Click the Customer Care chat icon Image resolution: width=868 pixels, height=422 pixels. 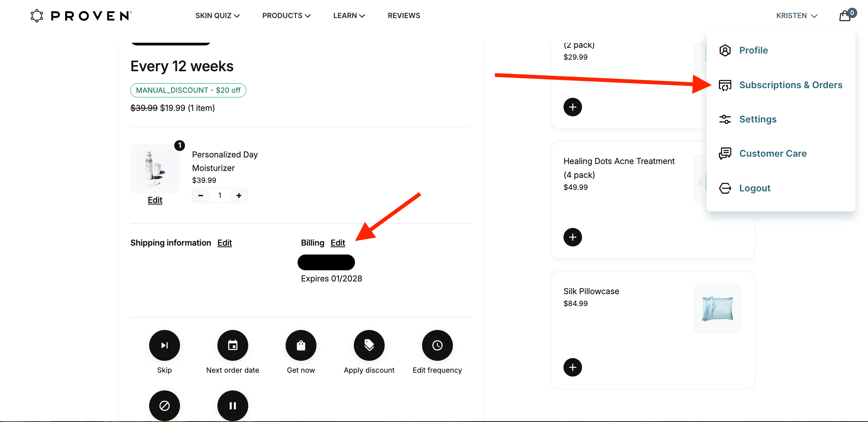coord(725,154)
